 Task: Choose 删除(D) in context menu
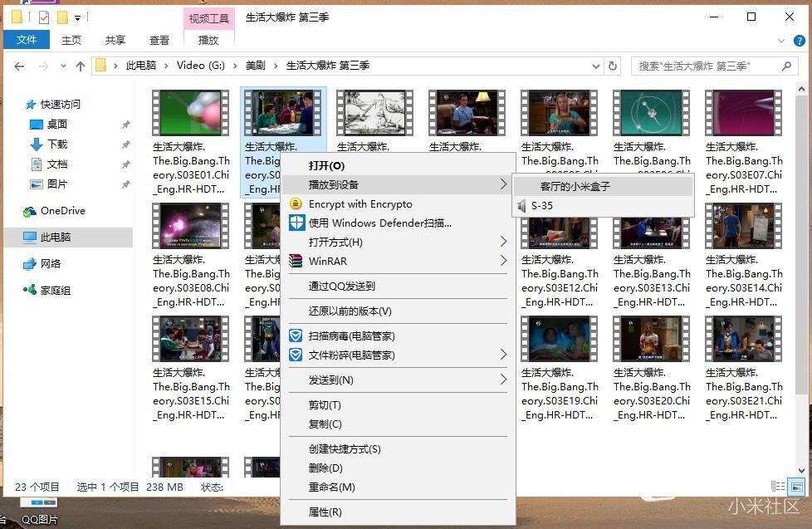398,468
